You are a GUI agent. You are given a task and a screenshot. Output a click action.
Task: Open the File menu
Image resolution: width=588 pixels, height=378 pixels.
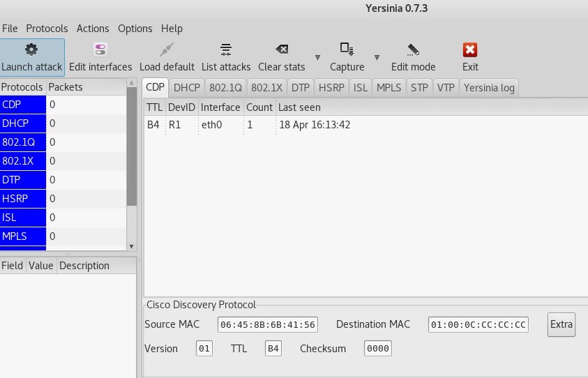coord(10,29)
